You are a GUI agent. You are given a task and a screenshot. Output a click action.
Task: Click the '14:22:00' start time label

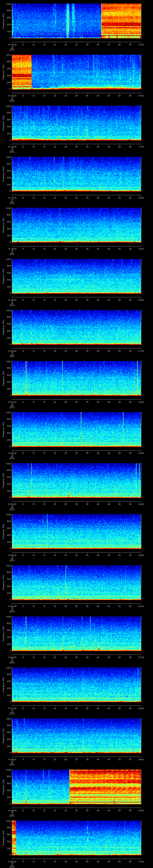point(12,453)
